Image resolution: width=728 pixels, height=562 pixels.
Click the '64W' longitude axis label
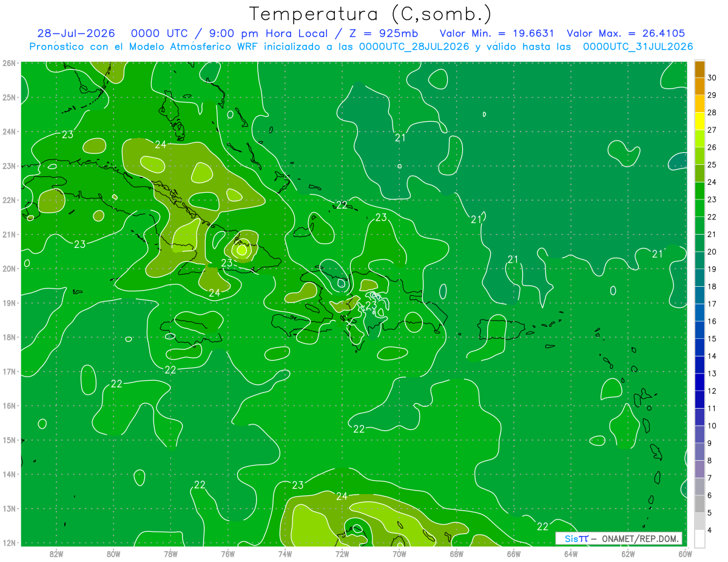click(x=571, y=554)
